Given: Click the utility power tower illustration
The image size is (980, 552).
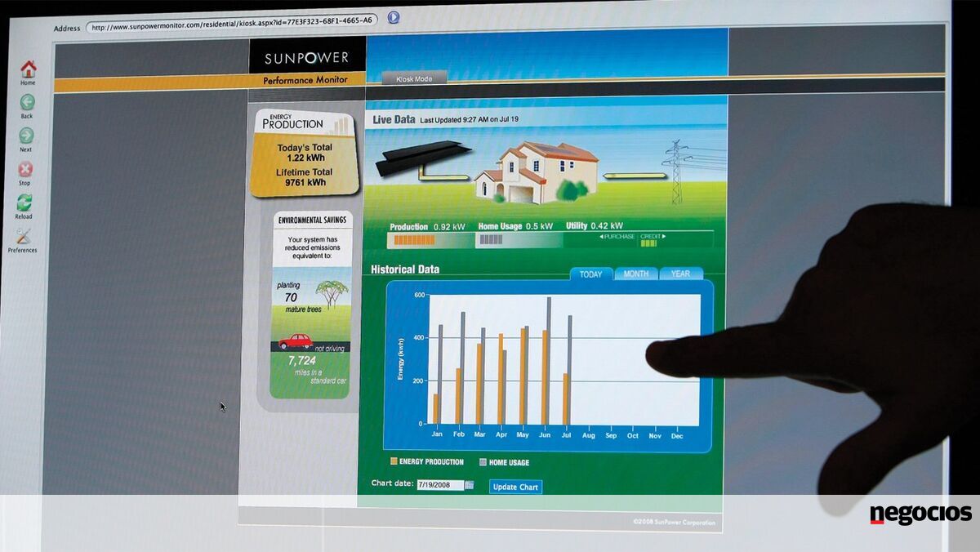Looking at the screenshot, I should point(676,172).
